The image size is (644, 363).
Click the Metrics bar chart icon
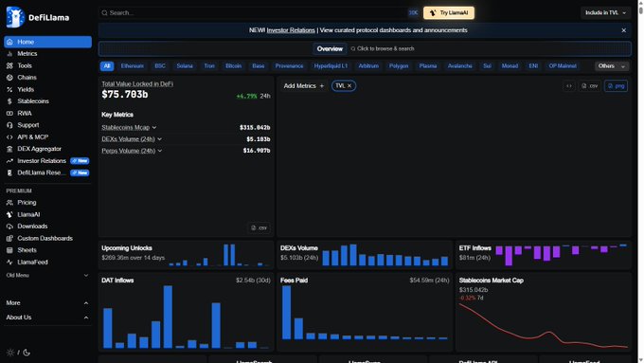point(9,54)
